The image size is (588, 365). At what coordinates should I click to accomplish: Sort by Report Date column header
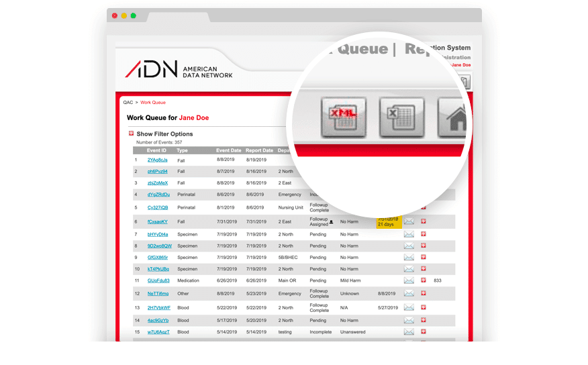click(259, 150)
